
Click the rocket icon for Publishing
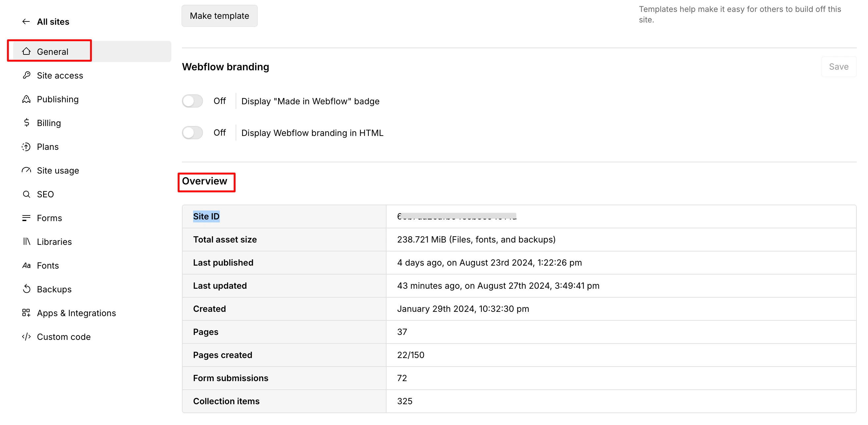(26, 99)
